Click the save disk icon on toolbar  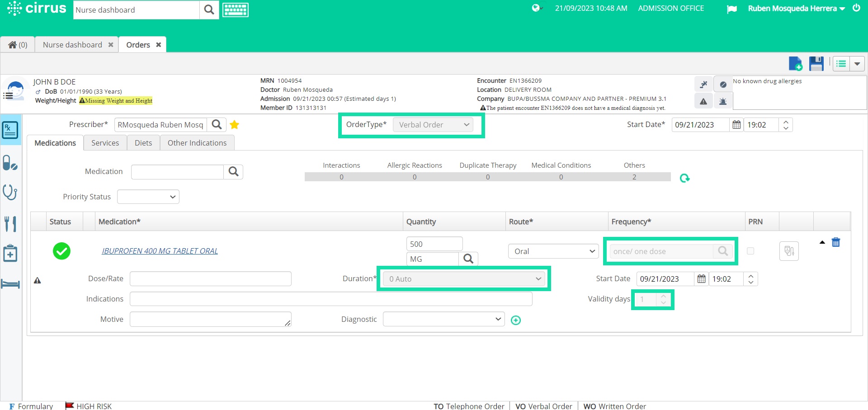click(816, 63)
